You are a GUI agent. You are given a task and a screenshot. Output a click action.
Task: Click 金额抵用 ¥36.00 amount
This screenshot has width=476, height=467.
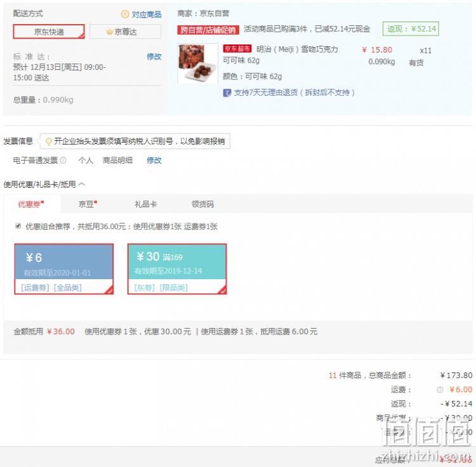click(x=61, y=331)
